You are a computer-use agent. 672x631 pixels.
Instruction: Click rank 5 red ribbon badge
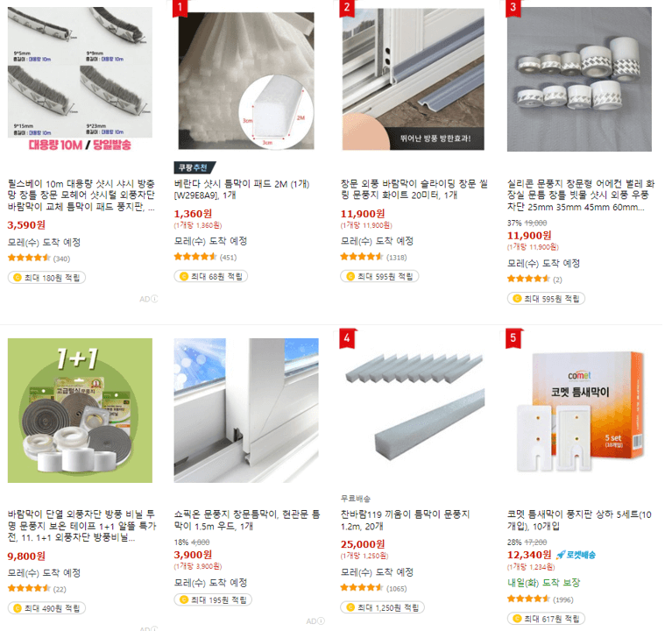[x=513, y=338]
